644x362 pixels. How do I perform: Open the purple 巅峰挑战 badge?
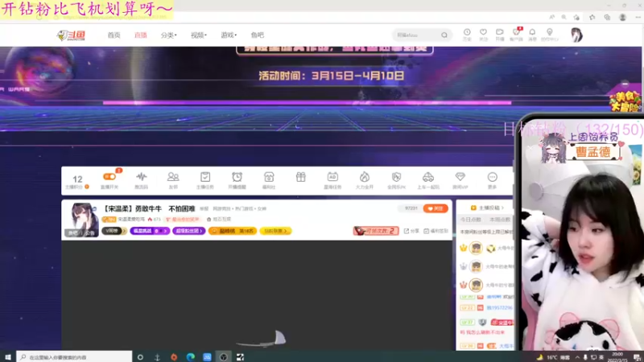coord(150,231)
